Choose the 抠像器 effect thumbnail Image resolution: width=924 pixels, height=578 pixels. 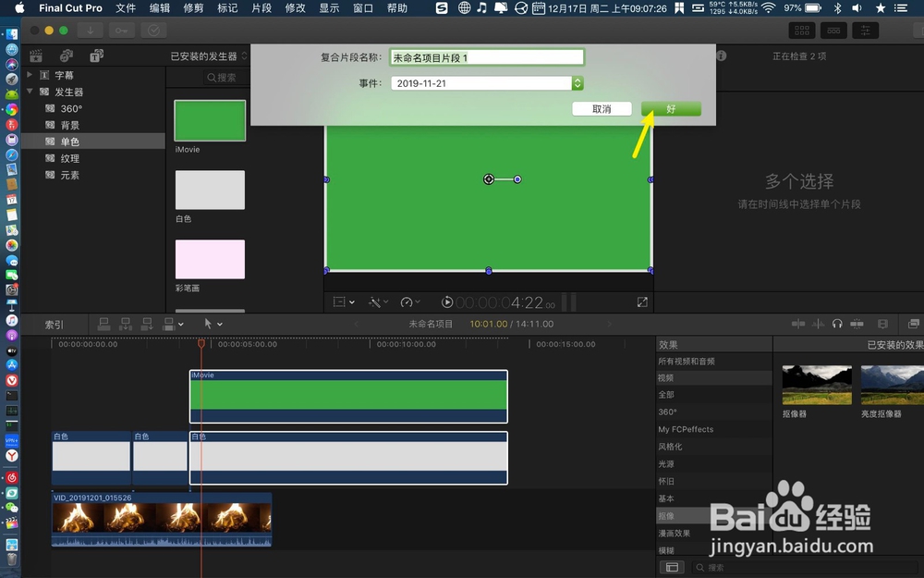pyautogui.click(x=817, y=385)
